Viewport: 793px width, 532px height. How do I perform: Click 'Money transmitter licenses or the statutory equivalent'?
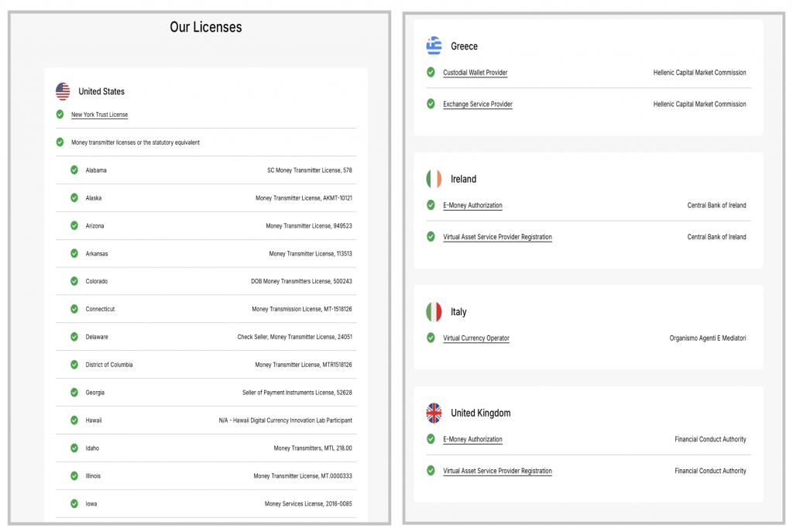click(x=136, y=142)
